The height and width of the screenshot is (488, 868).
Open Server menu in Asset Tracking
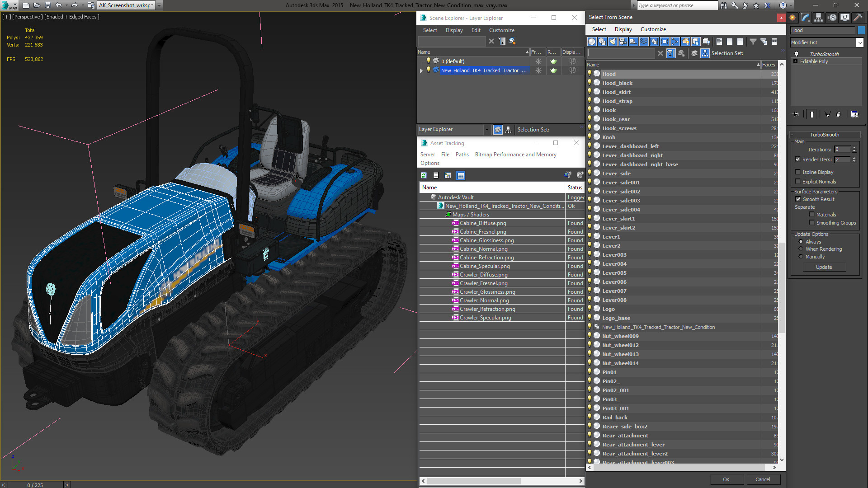[x=428, y=155]
